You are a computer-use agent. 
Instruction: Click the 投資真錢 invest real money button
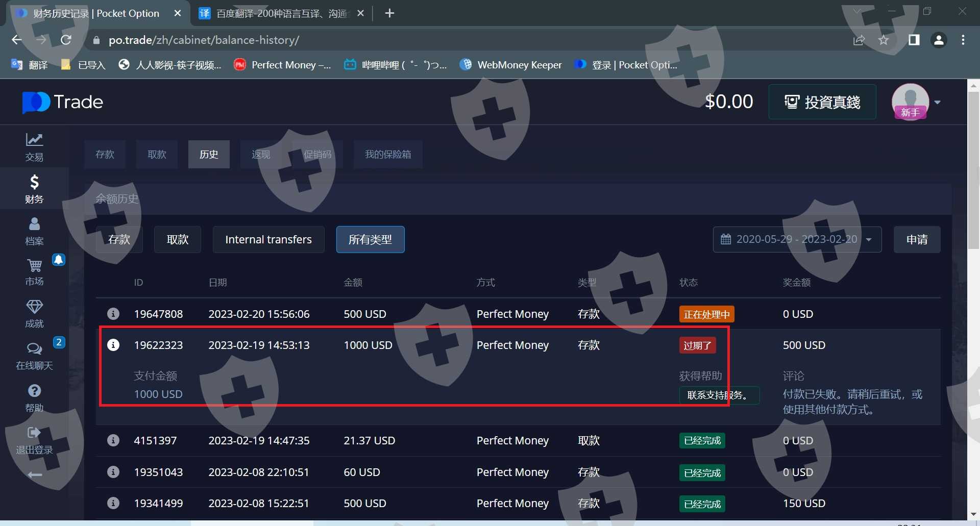(822, 102)
